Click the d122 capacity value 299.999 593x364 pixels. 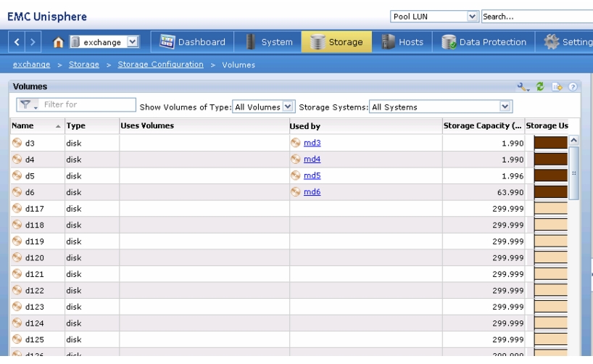[x=508, y=291]
